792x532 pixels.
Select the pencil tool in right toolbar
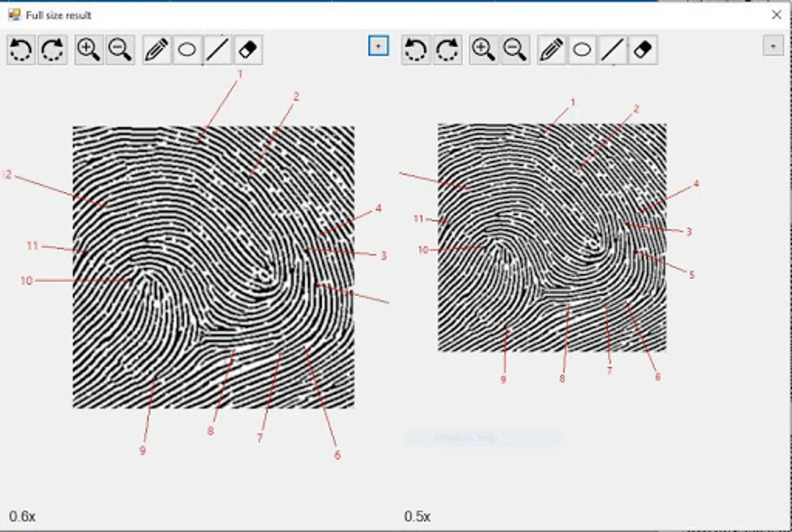pyautogui.click(x=551, y=50)
